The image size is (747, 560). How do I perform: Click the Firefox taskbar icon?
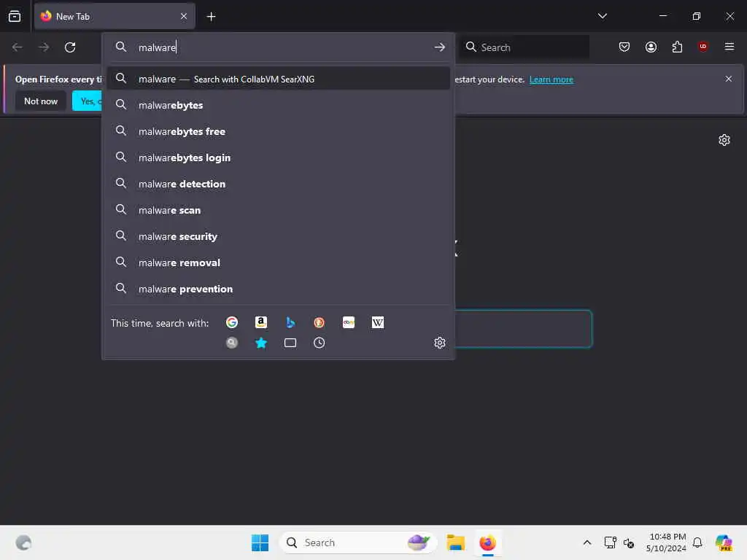487,542
